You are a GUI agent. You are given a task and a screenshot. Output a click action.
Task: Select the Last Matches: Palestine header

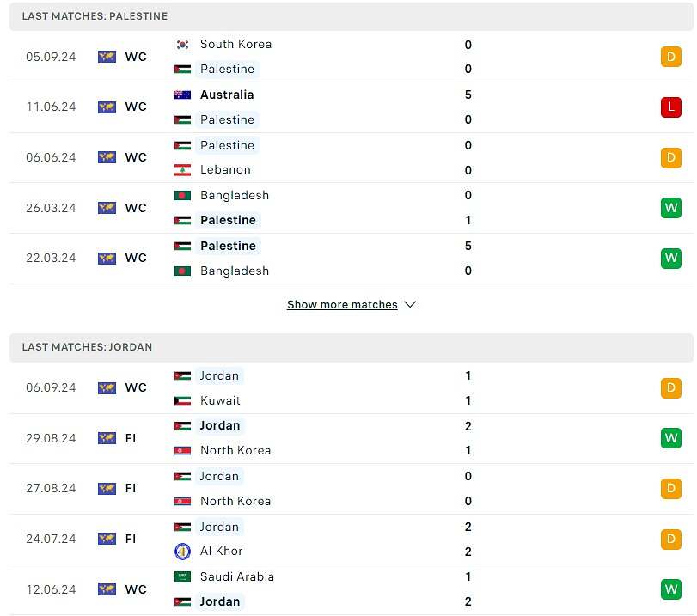click(95, 16)
